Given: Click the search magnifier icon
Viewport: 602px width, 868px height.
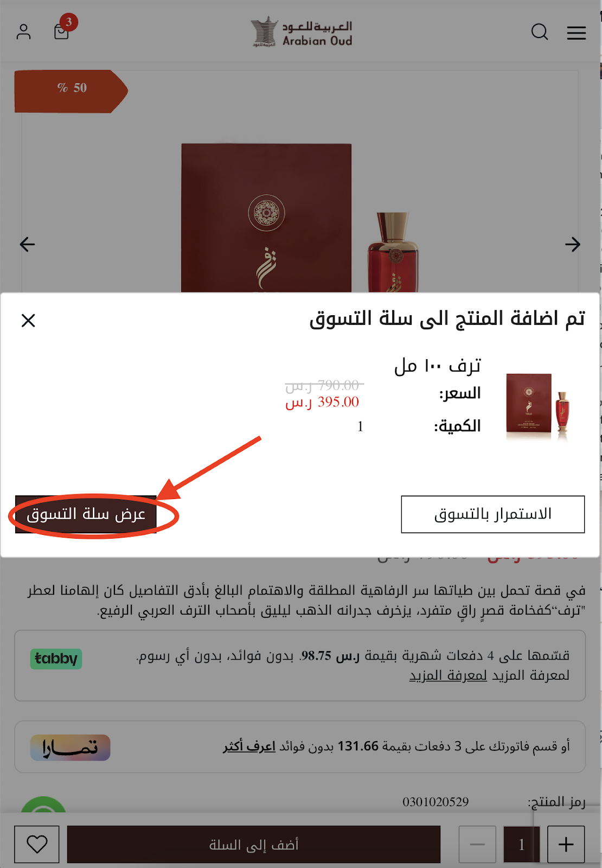Looking at the screenshot, I should click(540, 32).
